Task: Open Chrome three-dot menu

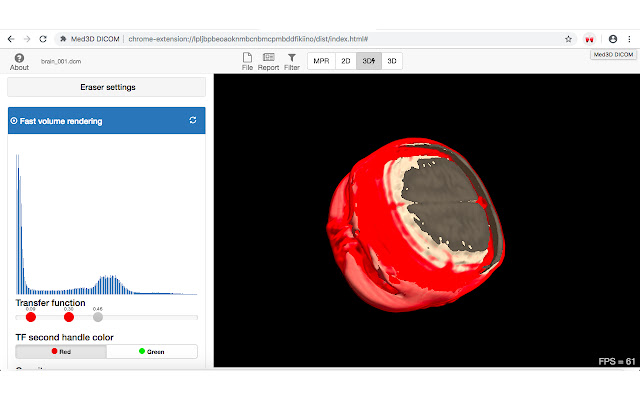Action: (629, 39)
